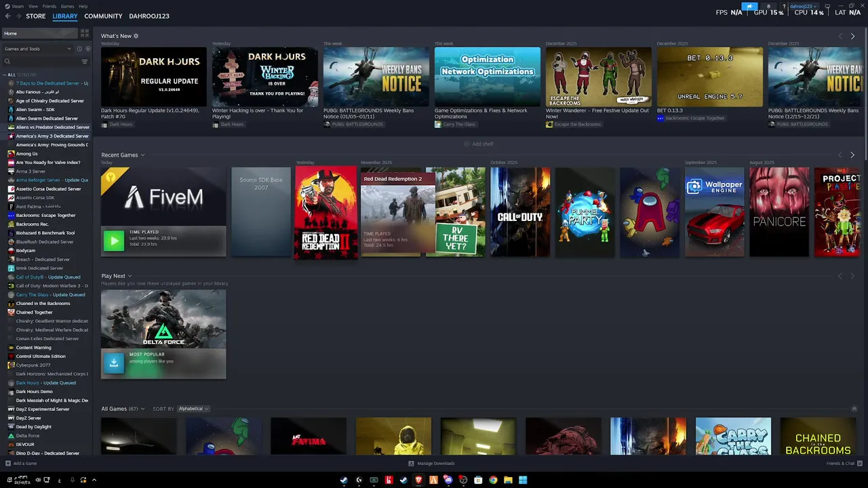Sort library by recent activity clock icon

[79, 49]
